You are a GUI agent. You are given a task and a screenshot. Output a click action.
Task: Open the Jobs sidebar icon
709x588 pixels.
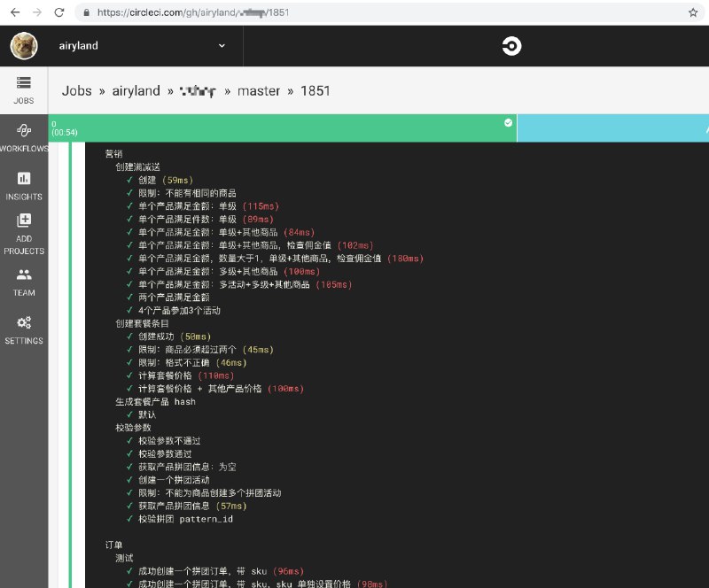coord(24,82)
